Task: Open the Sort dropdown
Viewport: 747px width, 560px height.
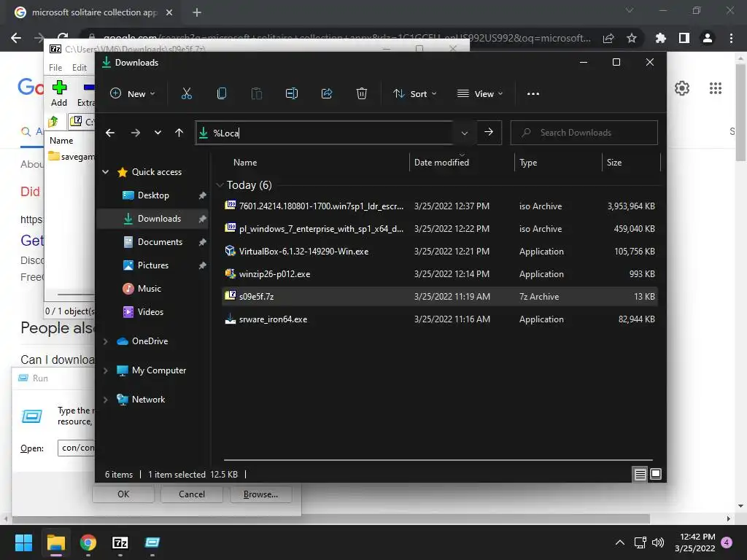Action: 414,94
